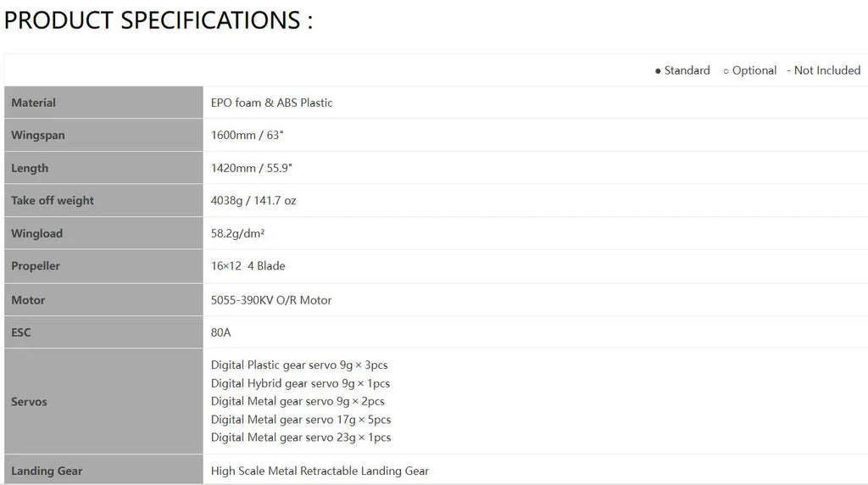Click Digital Metal gear servo 9g × 2pcs
The width and height of the screenshot is (868, 485).
pyautogui.click(x=298, y=401)
